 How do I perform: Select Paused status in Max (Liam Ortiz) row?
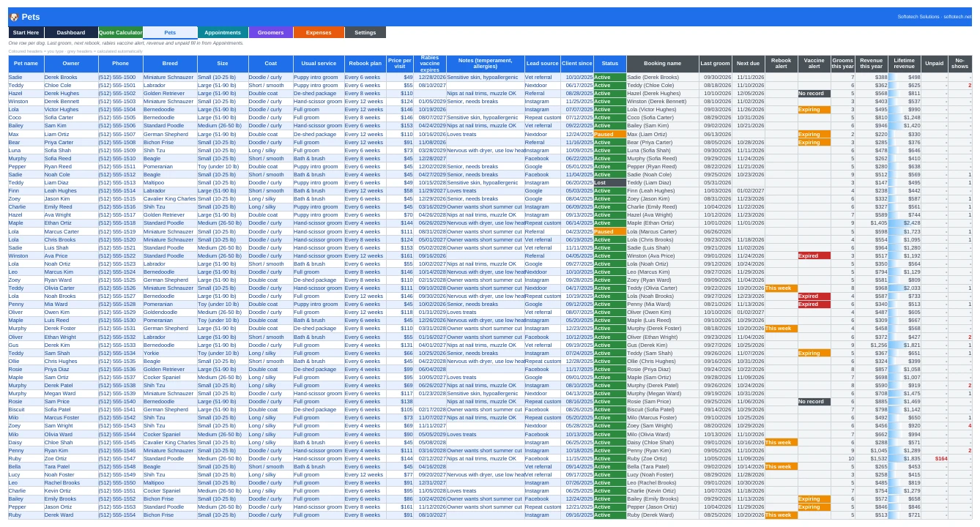(610, 134)
